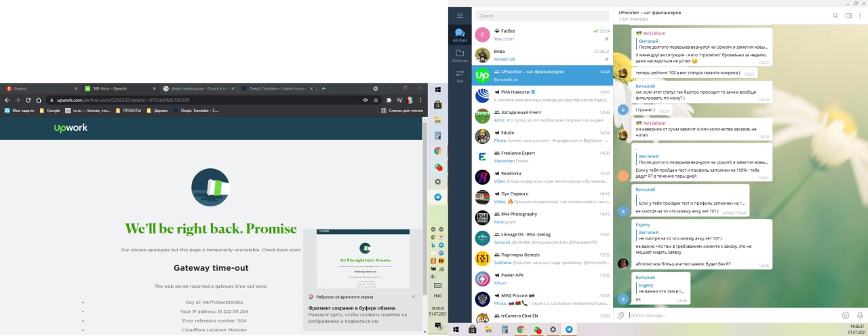Open the Загадочный Fiverr channel
This screenshot has height=336, width=868.
click(542, 116)
